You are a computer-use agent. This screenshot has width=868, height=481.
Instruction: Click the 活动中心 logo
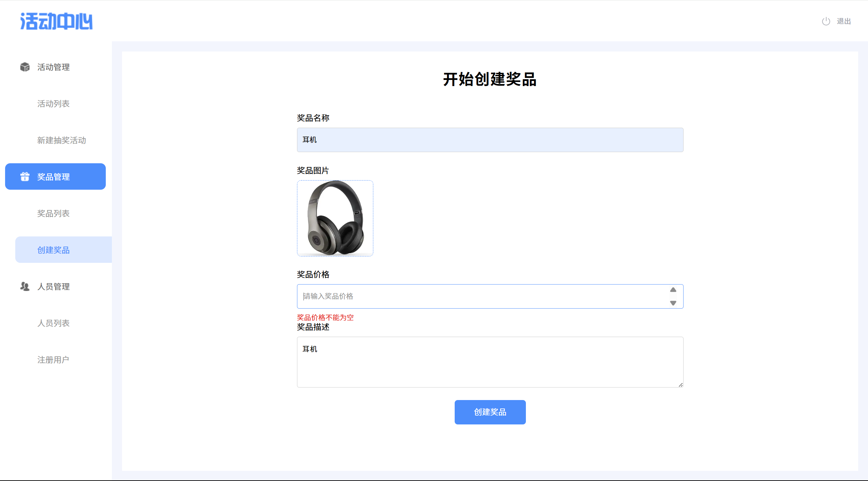click(x=56, y=21)
